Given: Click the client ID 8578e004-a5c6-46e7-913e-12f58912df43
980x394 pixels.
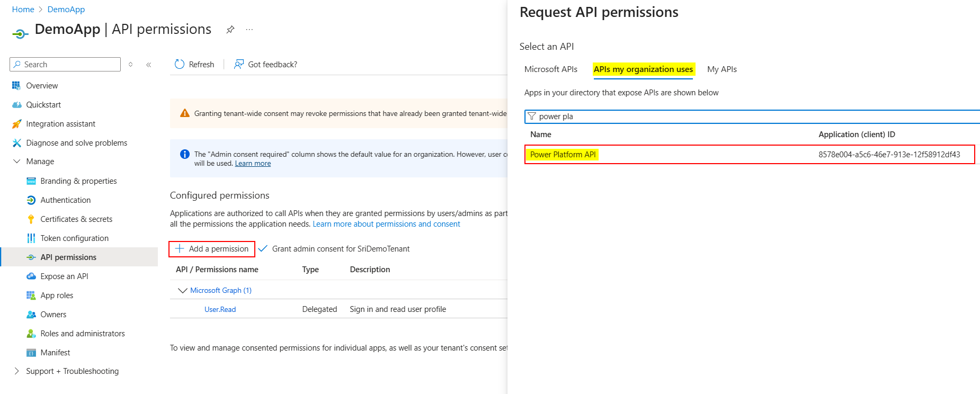Looking at the screenshot, I should [x=889, y=155].
